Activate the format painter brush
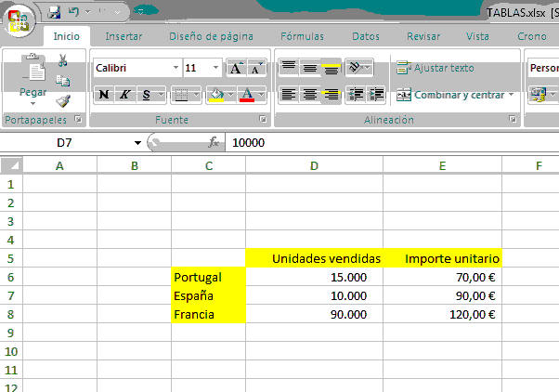This screenshot has height=392, width=559. (x=63, y=101)
